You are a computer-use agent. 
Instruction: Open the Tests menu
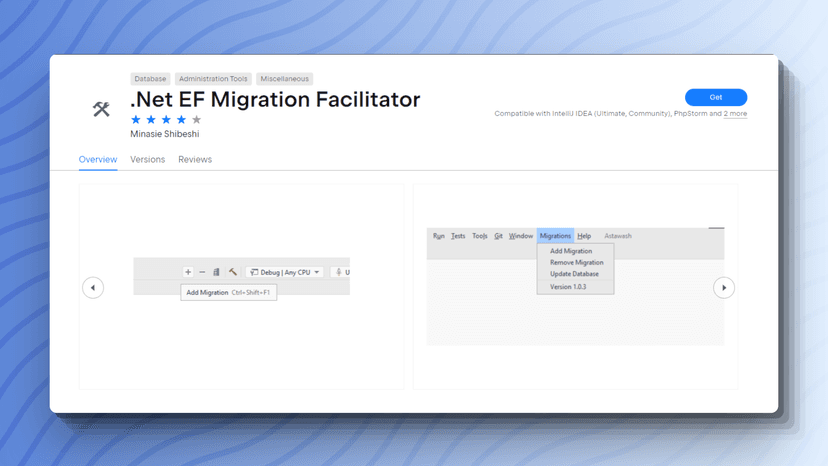458,236
